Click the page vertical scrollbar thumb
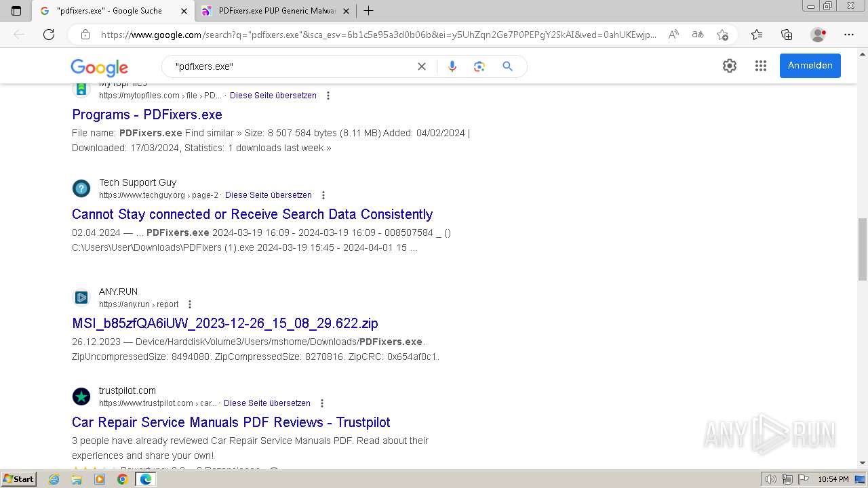 (862, 249)
